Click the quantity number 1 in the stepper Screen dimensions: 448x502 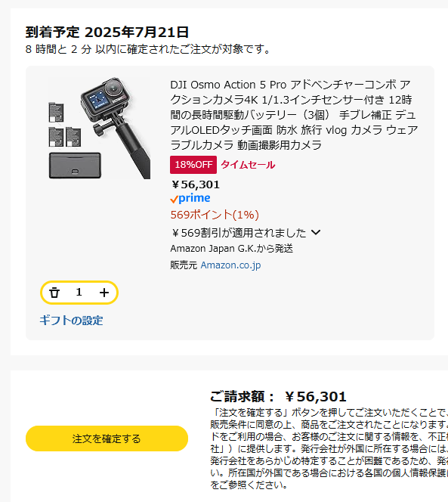(79, 292)
